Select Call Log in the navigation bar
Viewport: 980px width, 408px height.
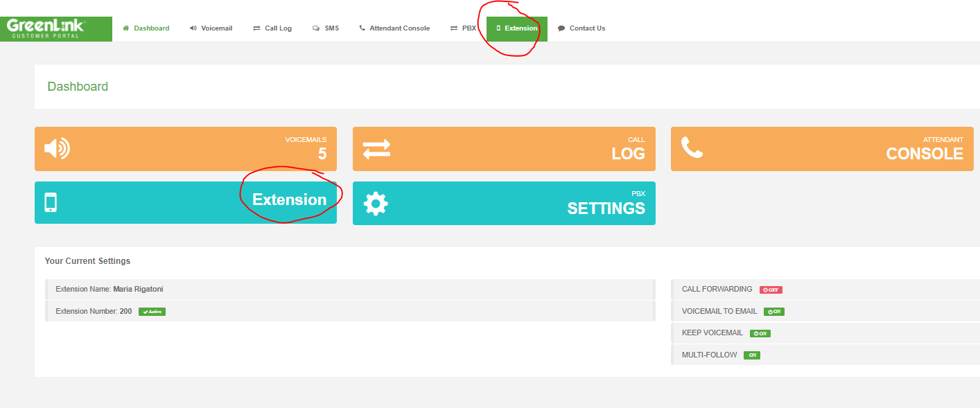coord(272,28)
